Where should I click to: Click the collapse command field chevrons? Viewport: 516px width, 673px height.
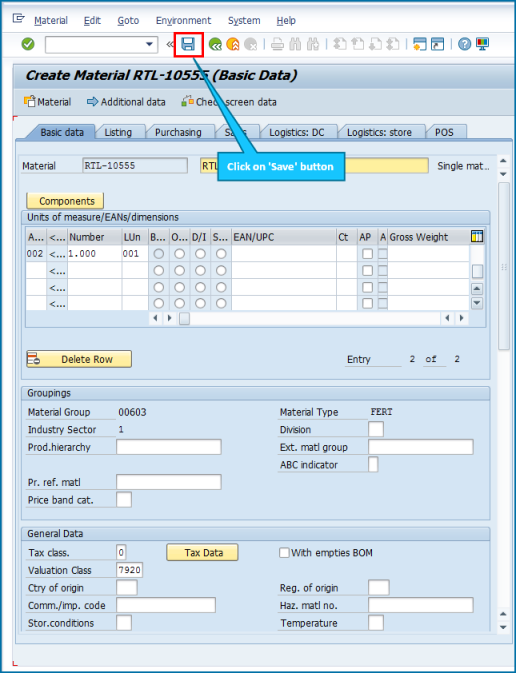[x=170, y=44]
